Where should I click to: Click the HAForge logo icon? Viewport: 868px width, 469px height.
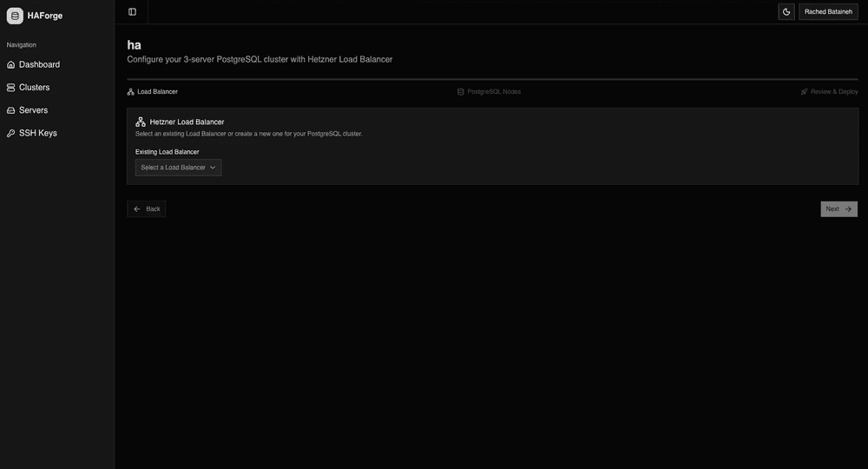point(15,16)
